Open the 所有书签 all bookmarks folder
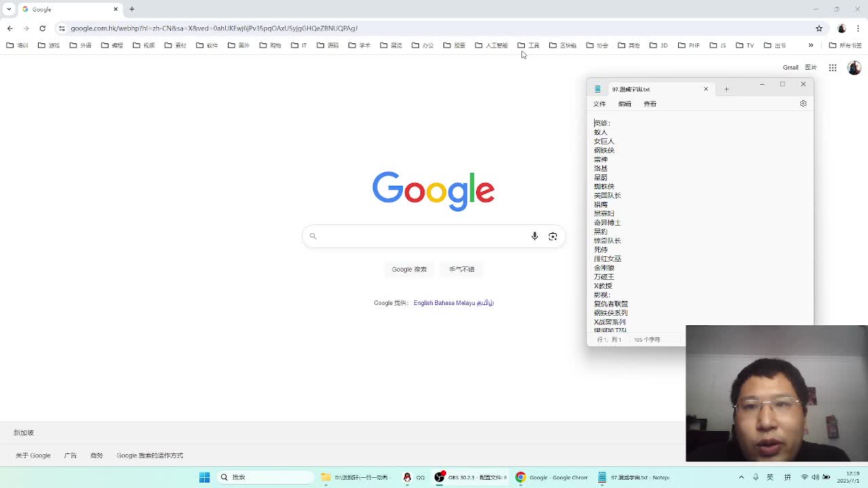Image resolution: width=868 pixels, height=488 pixels. point(845,45)
